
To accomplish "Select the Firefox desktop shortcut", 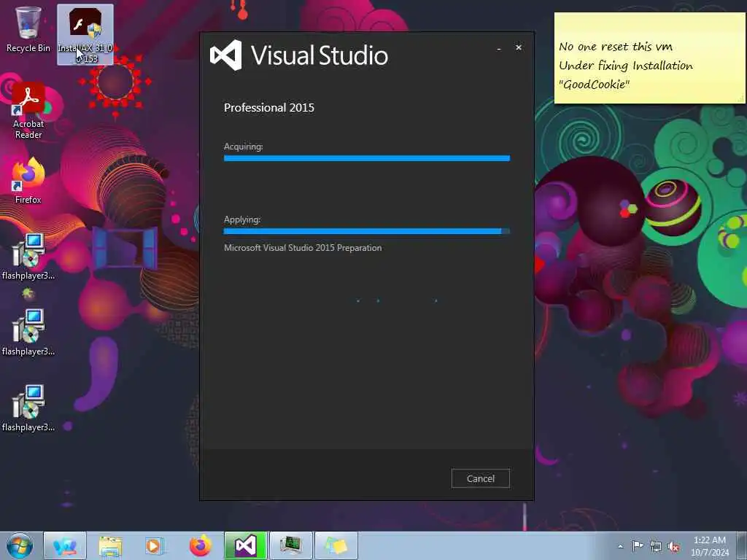I will coord(28,181).
